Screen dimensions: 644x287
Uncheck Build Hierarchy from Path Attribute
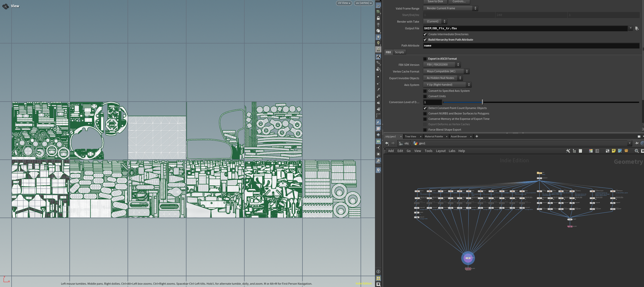pos(425,40)
